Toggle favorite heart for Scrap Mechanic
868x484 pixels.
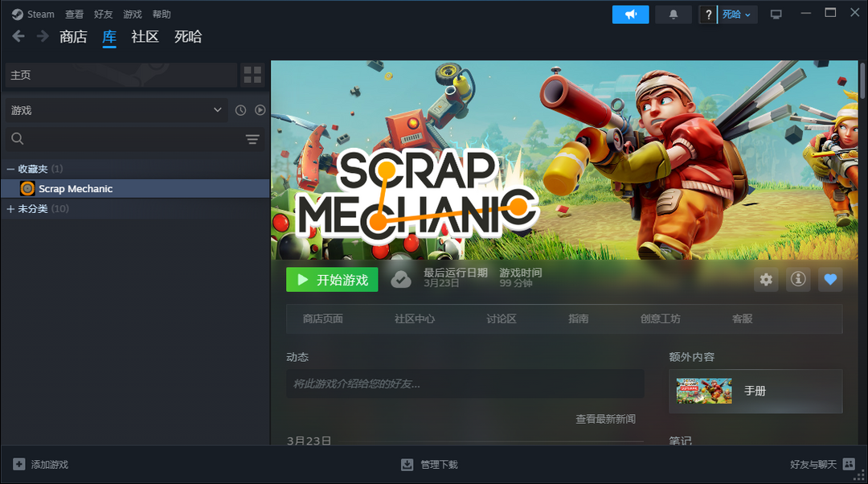point(830,280)
